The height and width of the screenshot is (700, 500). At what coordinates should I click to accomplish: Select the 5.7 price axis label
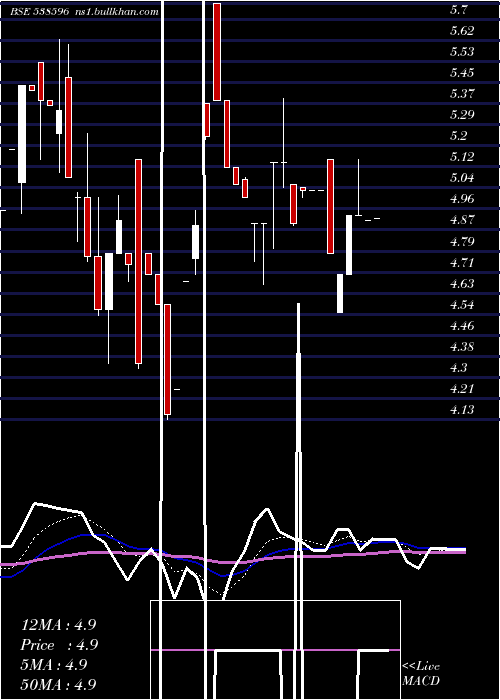point(459,9)
